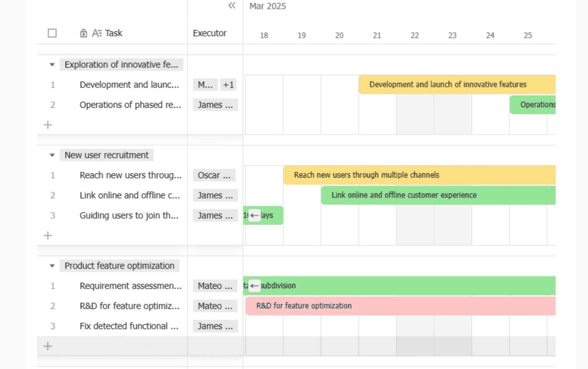The height and width of the screenshot is (369, 588).
Task: Collapse the Product feature optimization group
Action: point(52,266)
